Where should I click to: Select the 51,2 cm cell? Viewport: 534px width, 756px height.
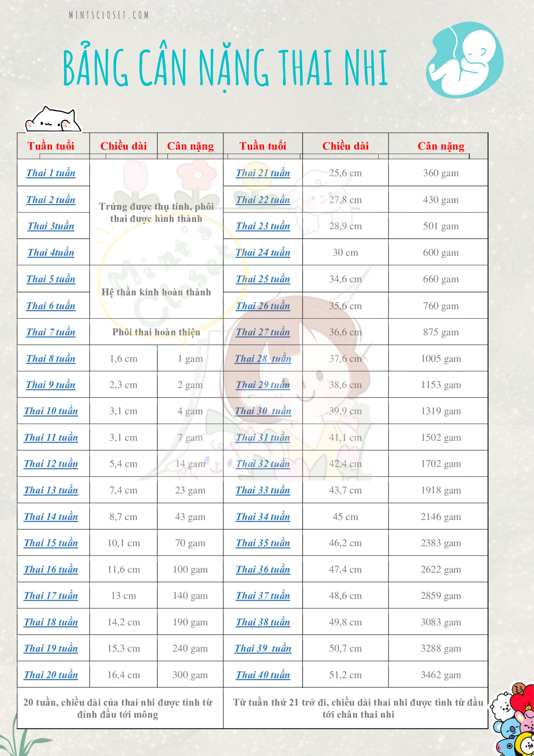click(x=346, y=675)
